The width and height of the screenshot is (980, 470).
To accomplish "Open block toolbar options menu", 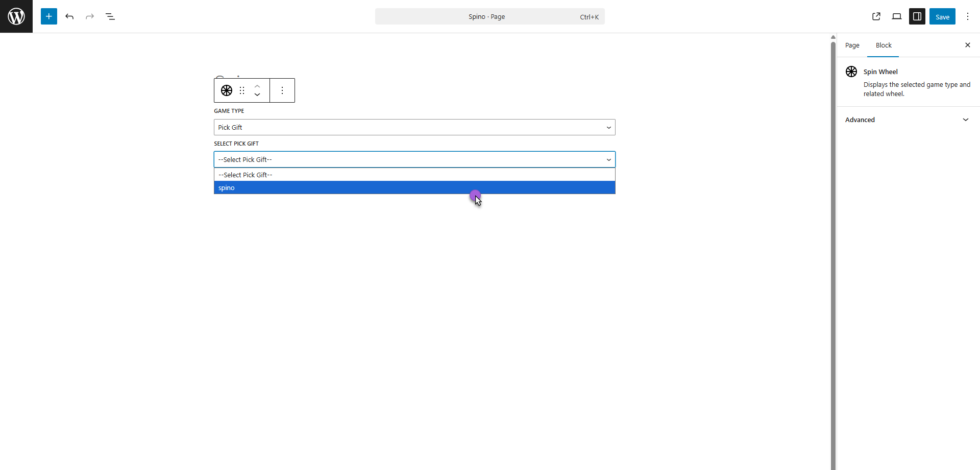I will pyautogui.click(x=282, y=90).
